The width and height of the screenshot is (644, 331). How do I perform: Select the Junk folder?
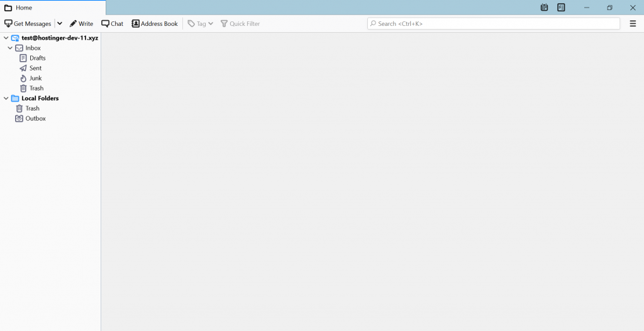35,78
